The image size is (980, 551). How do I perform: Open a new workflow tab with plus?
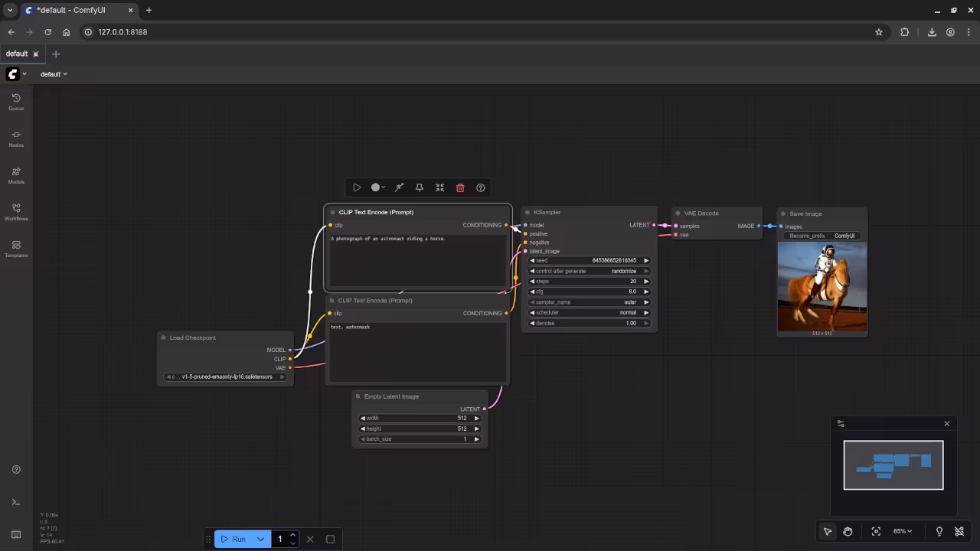[55, 54]
